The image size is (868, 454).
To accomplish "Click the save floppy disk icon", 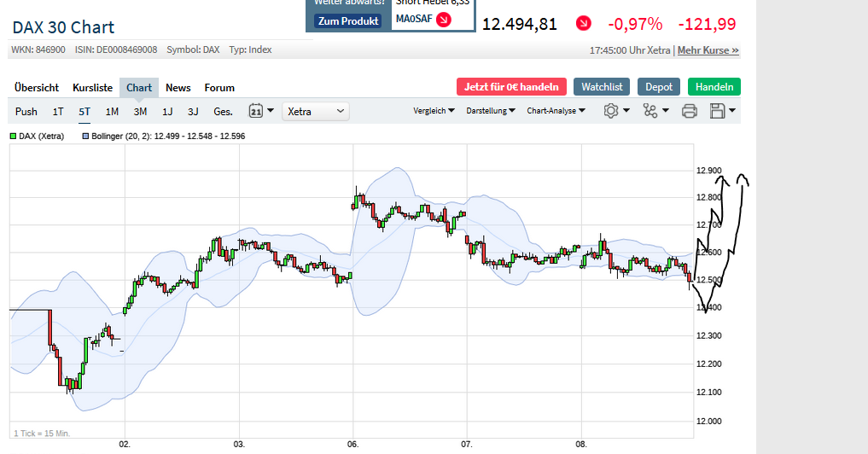I will (718, 111).
